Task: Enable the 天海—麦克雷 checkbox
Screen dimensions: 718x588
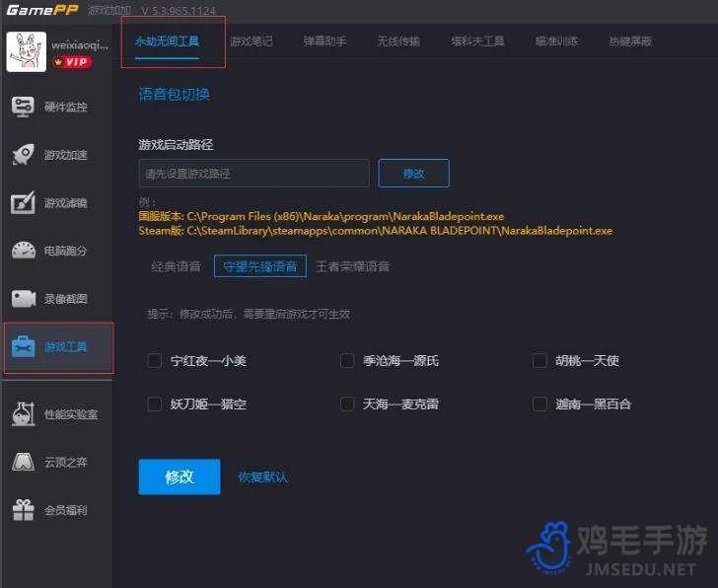Action: 347,404
